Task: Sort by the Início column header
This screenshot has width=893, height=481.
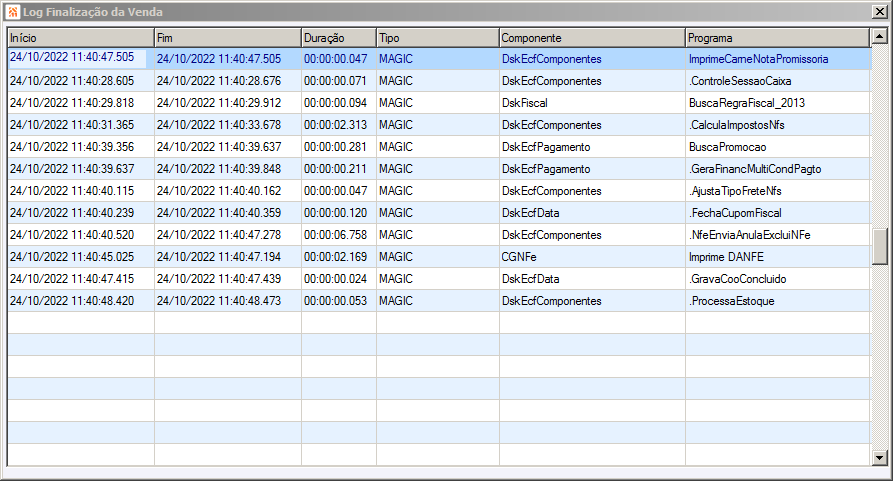Action: pos(81,38)
